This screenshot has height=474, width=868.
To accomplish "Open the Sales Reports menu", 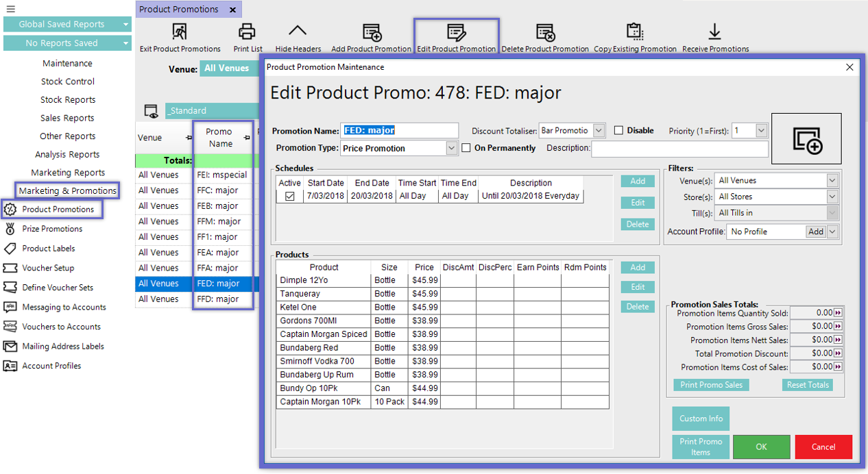I will click(67, 118).
